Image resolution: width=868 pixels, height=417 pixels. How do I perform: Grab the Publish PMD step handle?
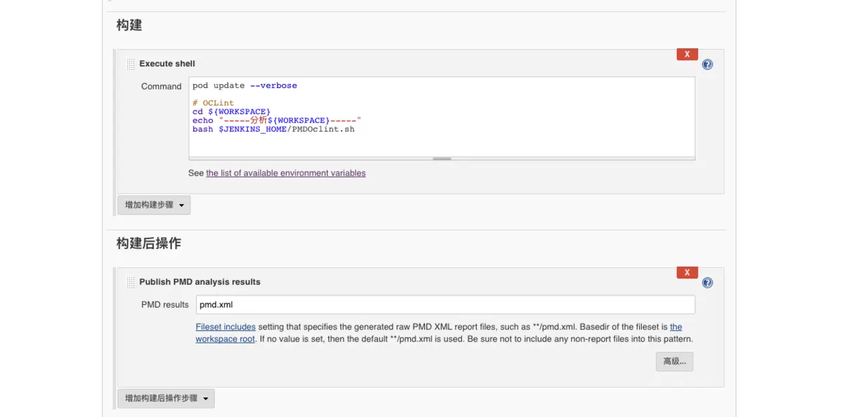point(130,282)
